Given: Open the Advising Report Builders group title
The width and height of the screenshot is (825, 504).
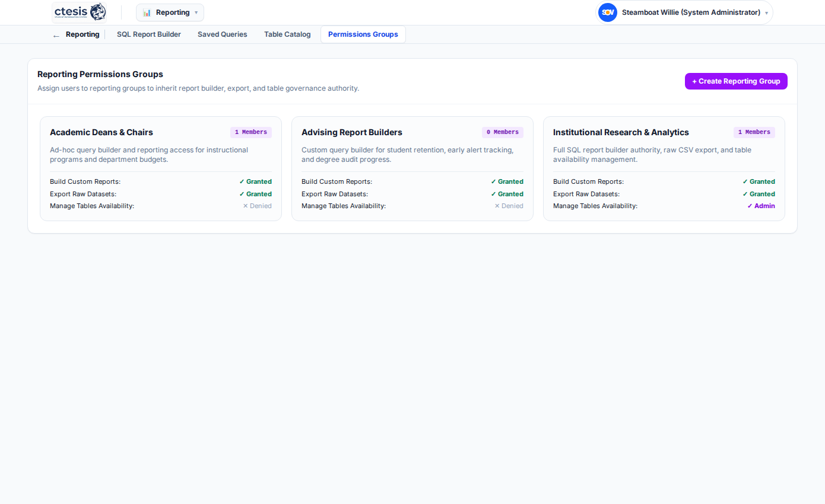Looking at the screenshot, I should [x=352, y=132].
